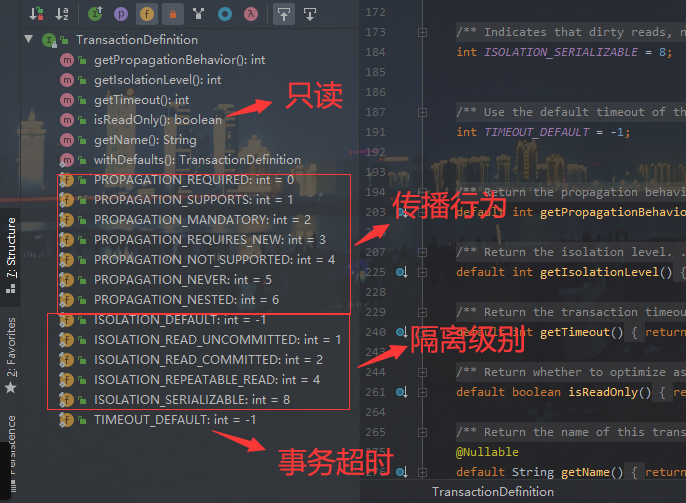Sort structure members alphabetically
The height and width of the screenshot is (503, 686).
(62, 14)
